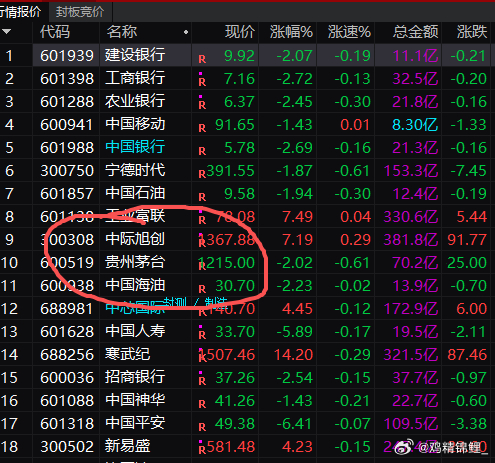495x463 pixels.
Task: Click stock code 601939
Action: click(67, 56)
